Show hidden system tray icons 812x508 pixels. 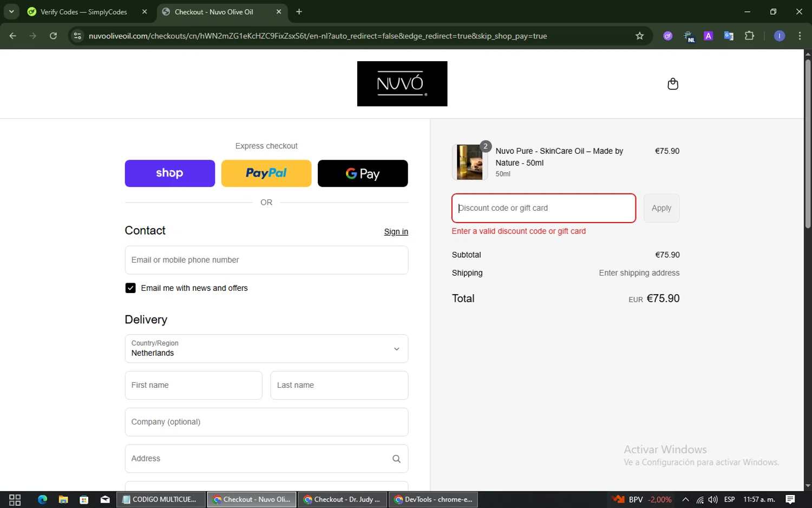click(685, 499)
